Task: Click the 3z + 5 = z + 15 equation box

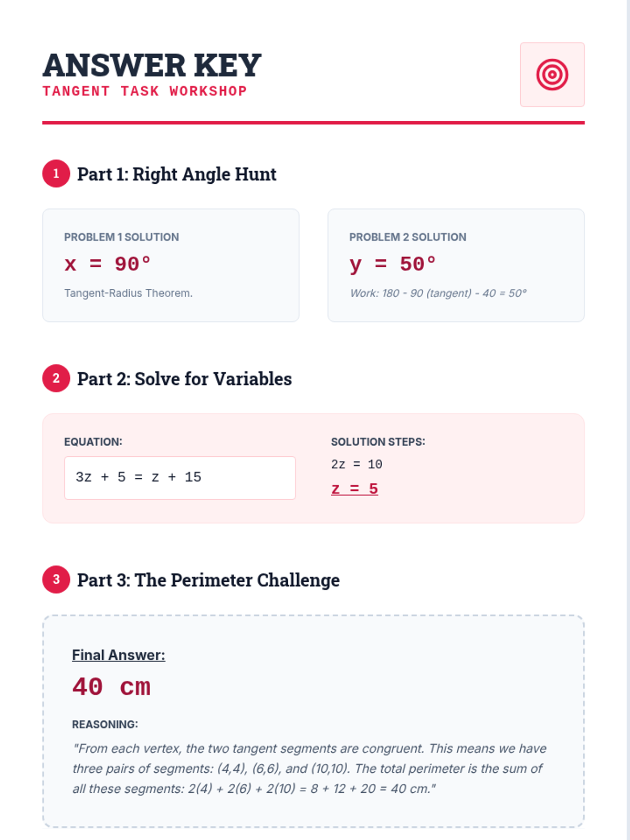Action: (180, 478)
